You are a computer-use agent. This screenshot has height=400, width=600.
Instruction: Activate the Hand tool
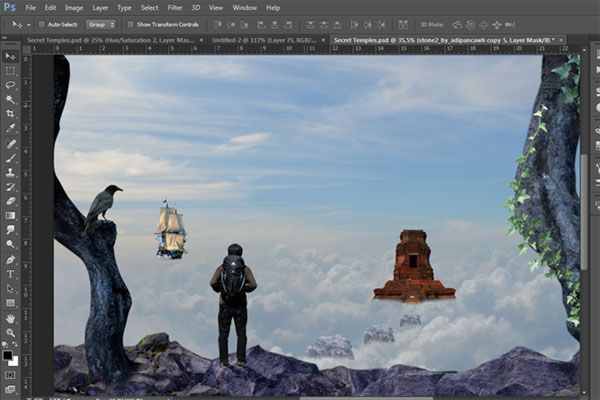pos(10,317)
